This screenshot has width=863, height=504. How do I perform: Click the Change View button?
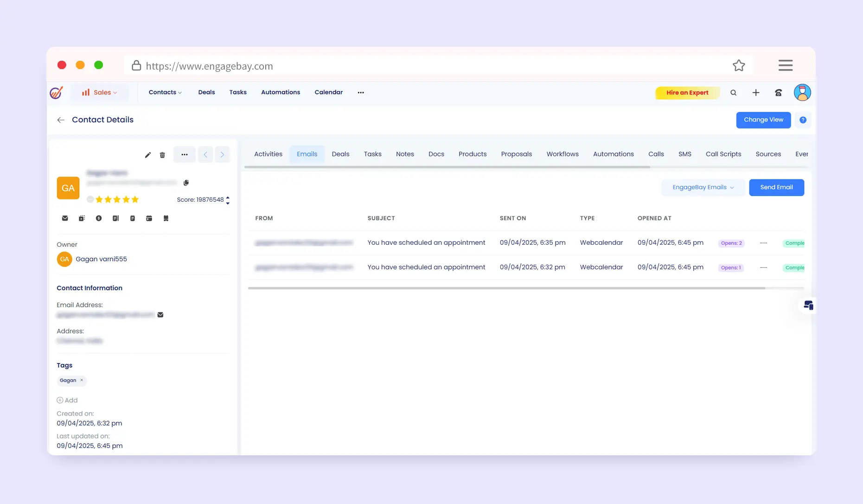coord(763,120)
